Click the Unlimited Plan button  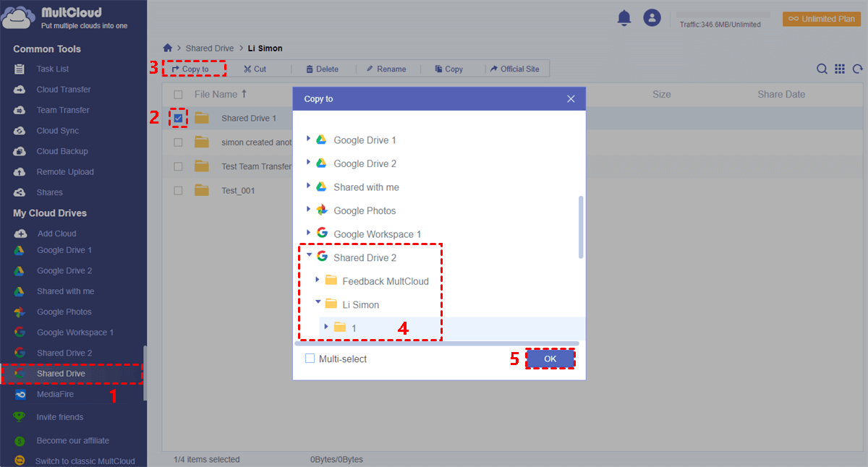822,19
